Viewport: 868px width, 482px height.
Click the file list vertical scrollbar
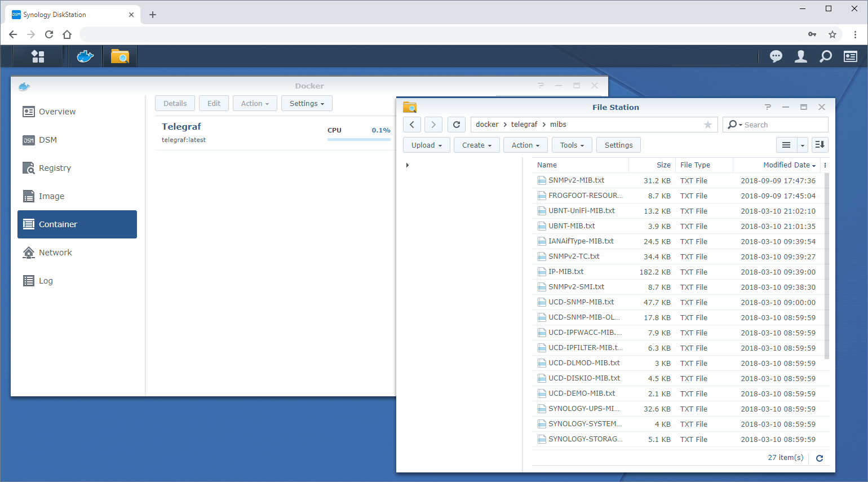827,266
